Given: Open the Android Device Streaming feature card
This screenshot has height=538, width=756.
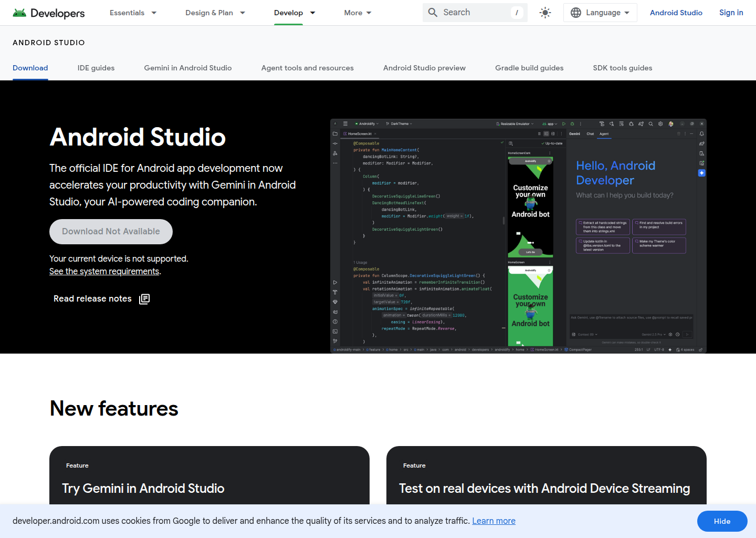Looking at the screenshot, I should click(x=547, y=475).
